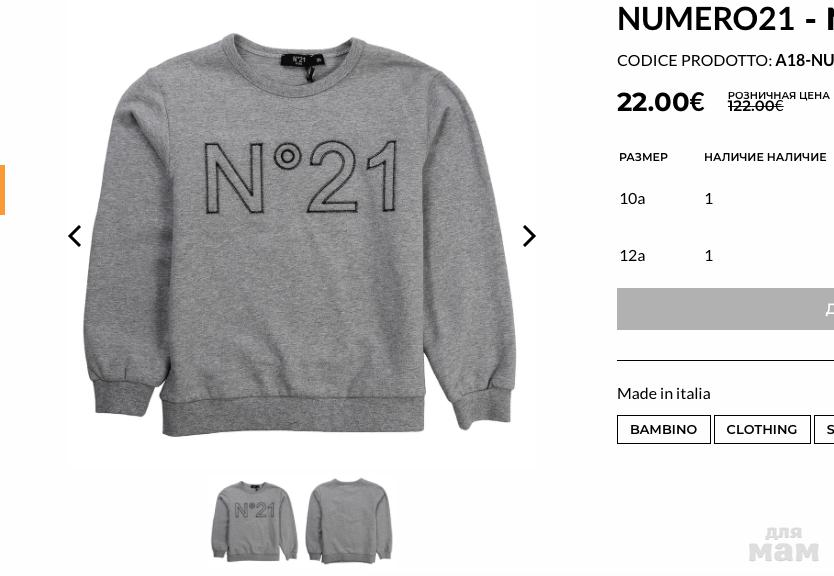Image resolution: width=834 pixels, height=576 pixels.
Task: Click the partially visible third category tag
Action: click(x=824, y=429)
